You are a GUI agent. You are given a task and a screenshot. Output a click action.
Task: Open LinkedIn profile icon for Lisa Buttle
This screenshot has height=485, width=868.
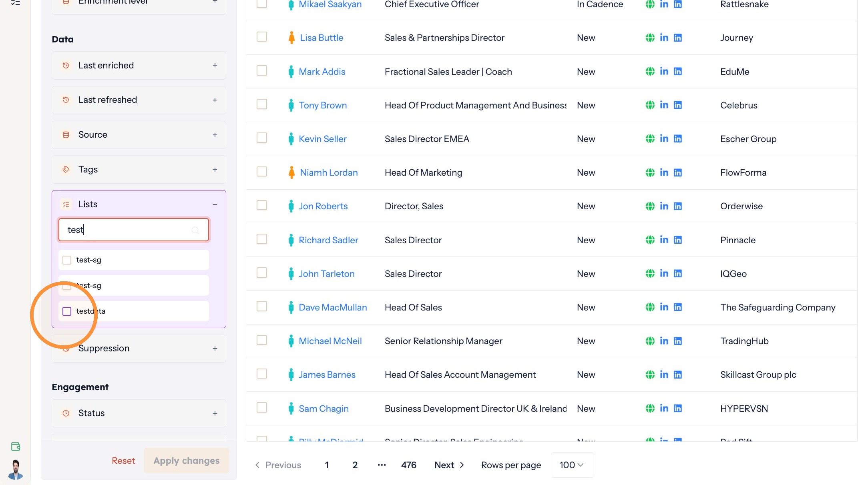point(664,38)
